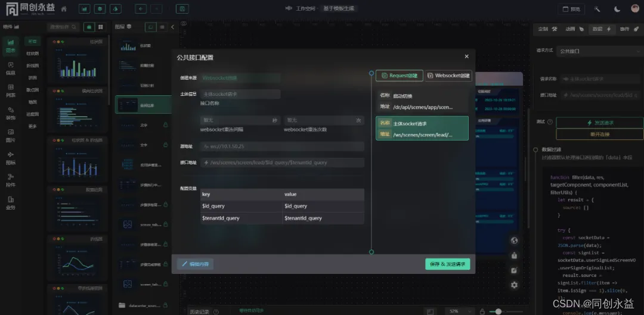The height and width of the screenshot is (315, 644).
Task: Select the 地图 map filter
Action: coord(32,102)
